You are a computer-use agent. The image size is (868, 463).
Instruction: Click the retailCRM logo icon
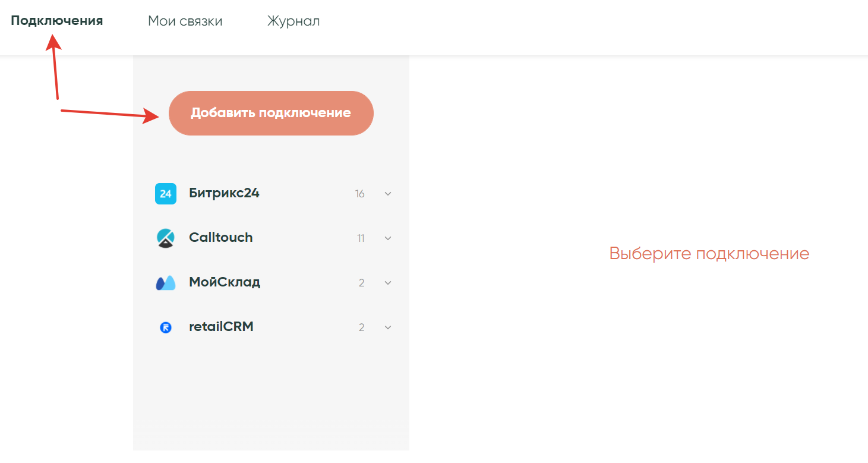tap(166, 327)
